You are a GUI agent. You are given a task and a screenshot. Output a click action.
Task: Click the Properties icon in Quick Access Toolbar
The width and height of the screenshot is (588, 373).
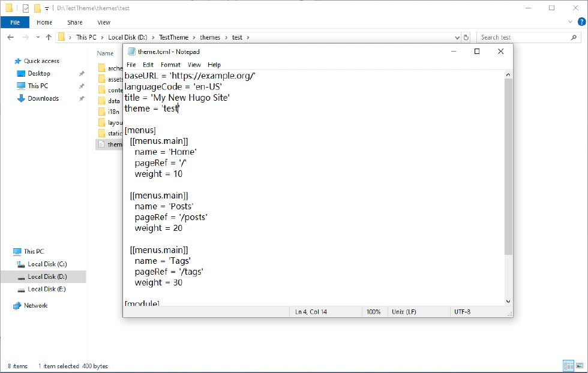(x=25, y=8)
